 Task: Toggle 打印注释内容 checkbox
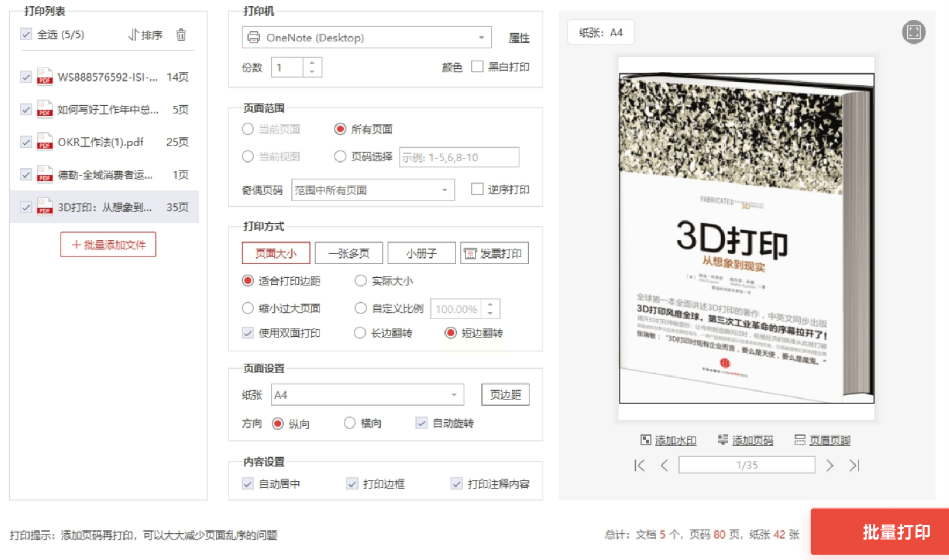tap(456, 484)
